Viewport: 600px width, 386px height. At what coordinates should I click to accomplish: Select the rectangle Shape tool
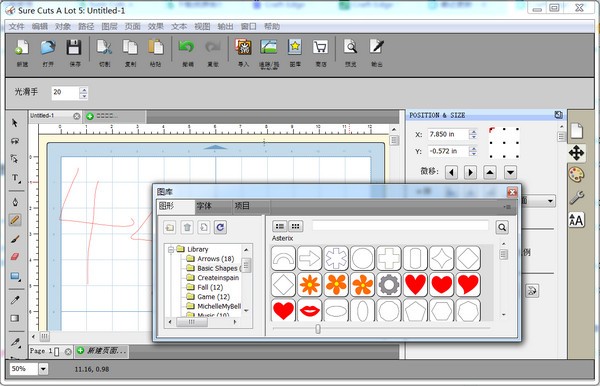pyautogui.click(x=15, y=276)
